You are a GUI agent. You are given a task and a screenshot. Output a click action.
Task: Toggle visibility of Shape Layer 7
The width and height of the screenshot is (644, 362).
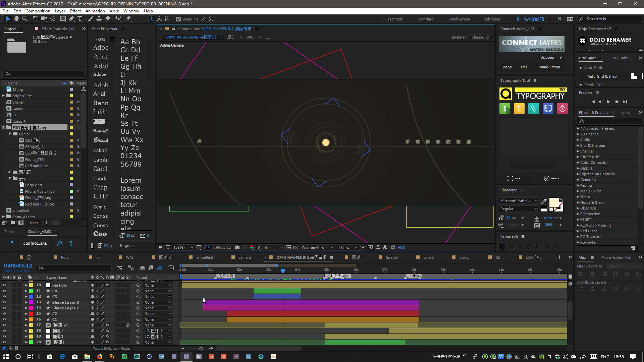point(4,308)
